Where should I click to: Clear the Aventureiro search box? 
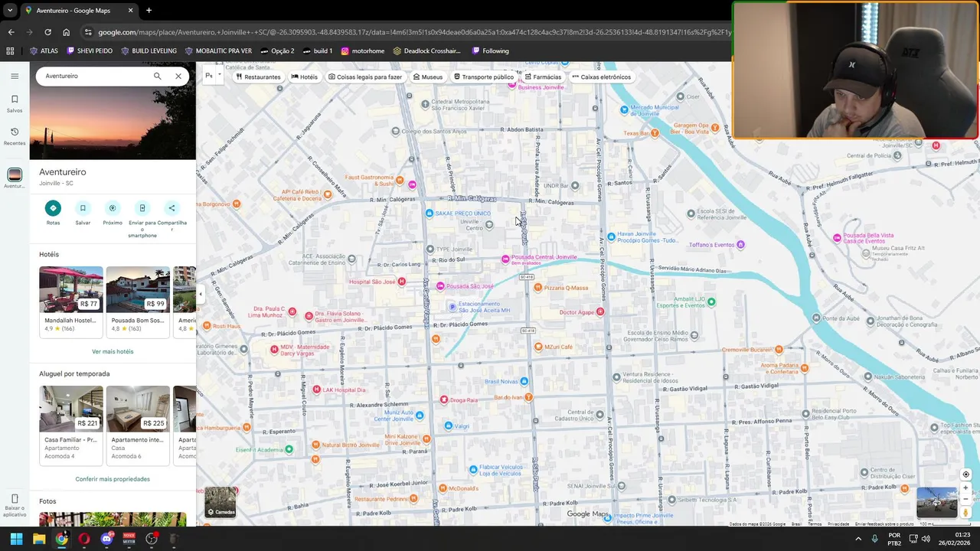(x=178, y=76)
